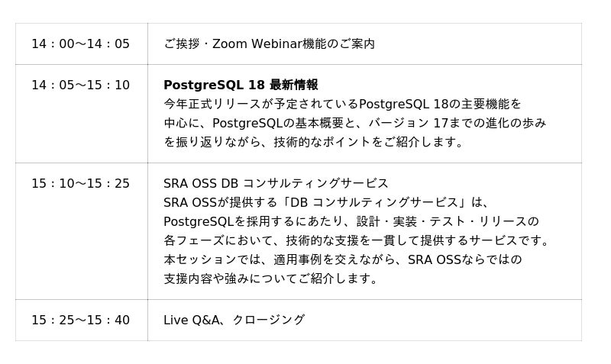Click the 15:10～15:25 time slot cell
Screen dimensions: 611x364
80,183
